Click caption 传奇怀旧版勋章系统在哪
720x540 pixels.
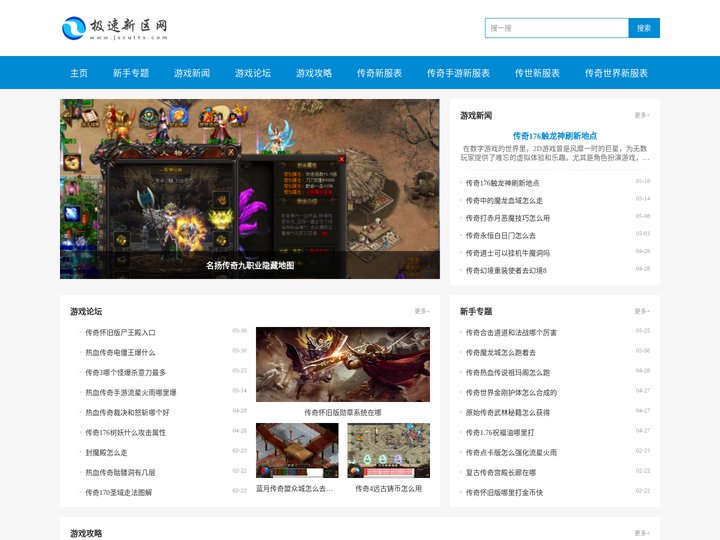click(x=343, y=412)
